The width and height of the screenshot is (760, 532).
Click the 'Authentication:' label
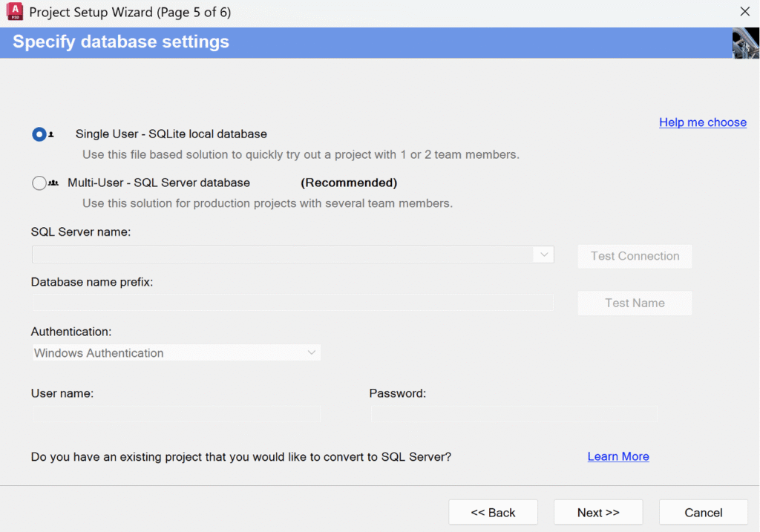pos(71,332)
